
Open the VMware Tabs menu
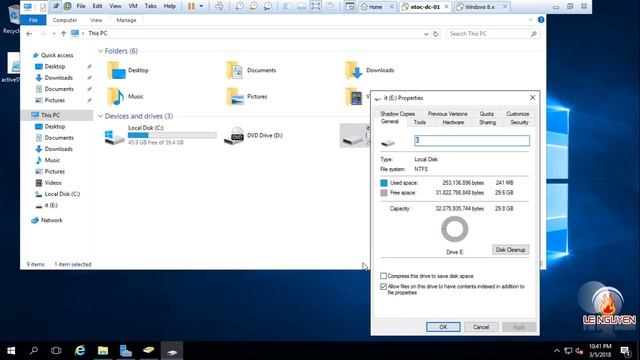coord(151,6)
